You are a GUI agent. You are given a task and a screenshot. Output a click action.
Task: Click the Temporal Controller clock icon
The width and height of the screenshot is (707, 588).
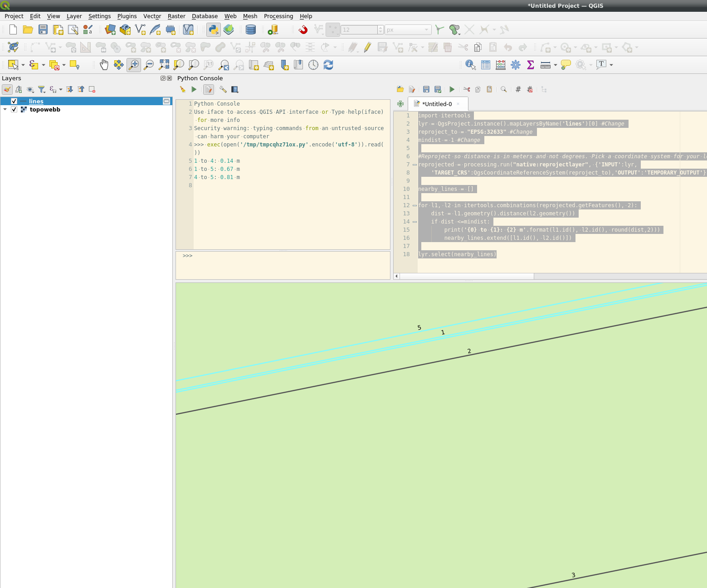pos(313,65)
